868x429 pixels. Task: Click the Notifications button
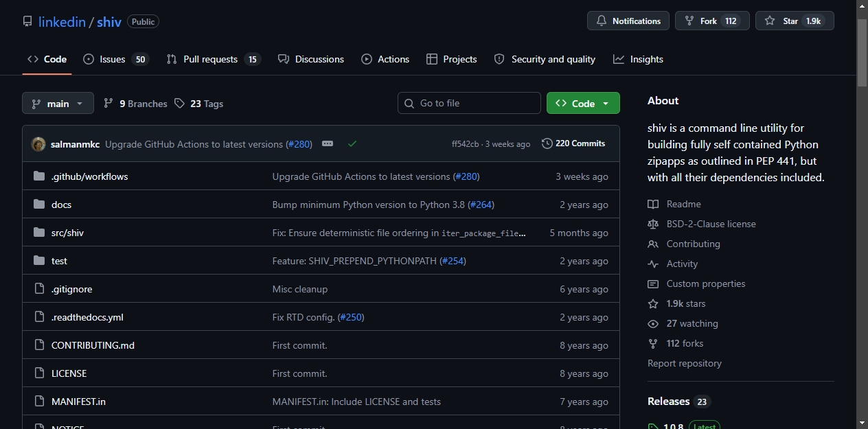628,21
